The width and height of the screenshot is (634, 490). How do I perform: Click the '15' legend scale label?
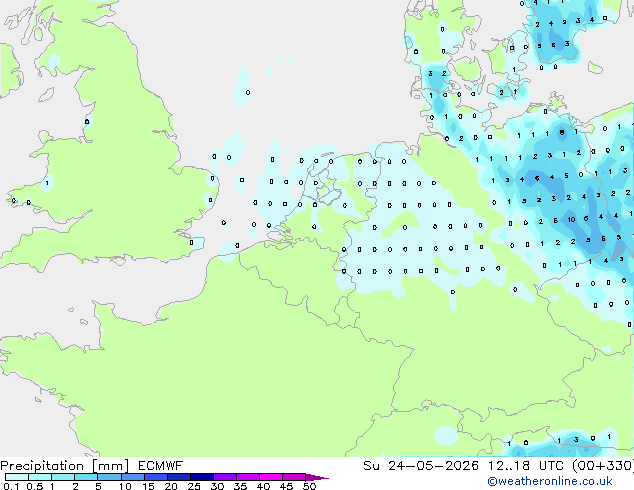148,486
